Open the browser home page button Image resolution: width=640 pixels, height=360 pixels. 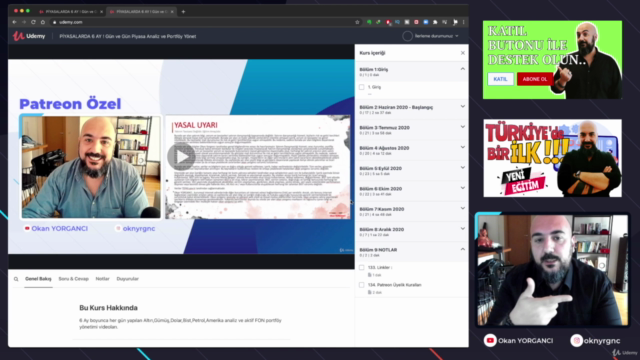click(x=42, y=22)
